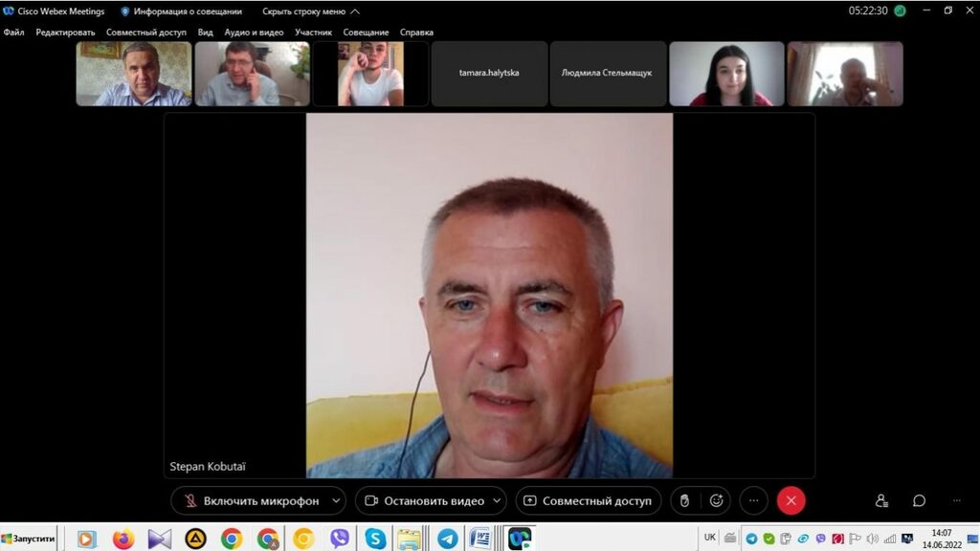This screenshot has height=551, width=980.
Task: Open the Файл menu
Action: click(13, 33)
